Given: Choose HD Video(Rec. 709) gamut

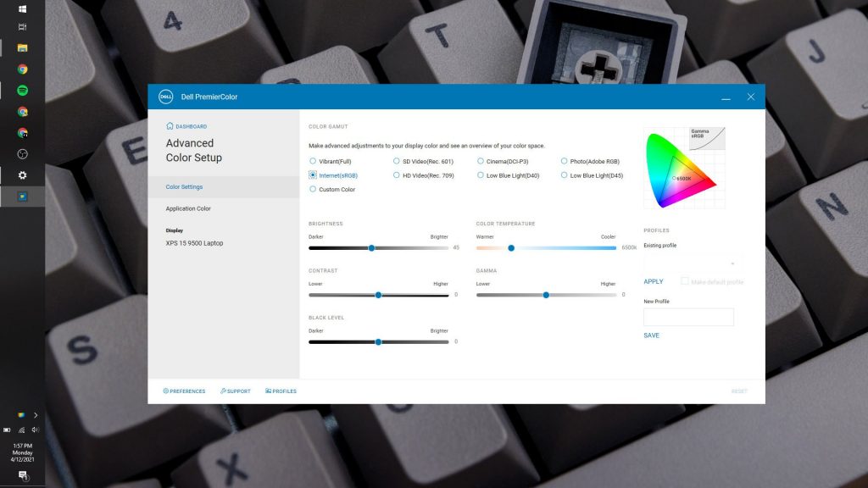Looking at the screenshot, I should (397, 175).
